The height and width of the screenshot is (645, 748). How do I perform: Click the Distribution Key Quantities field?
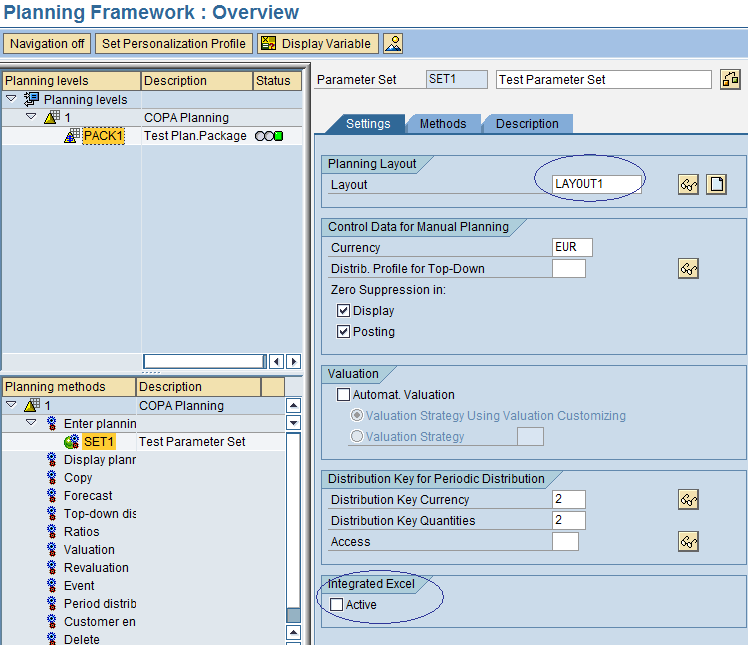click(569, 520)
